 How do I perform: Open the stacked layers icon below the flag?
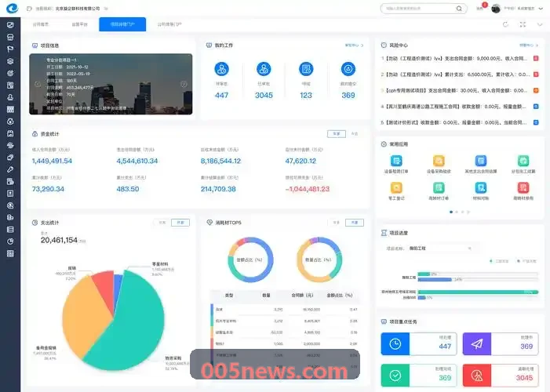pos(10,61)
